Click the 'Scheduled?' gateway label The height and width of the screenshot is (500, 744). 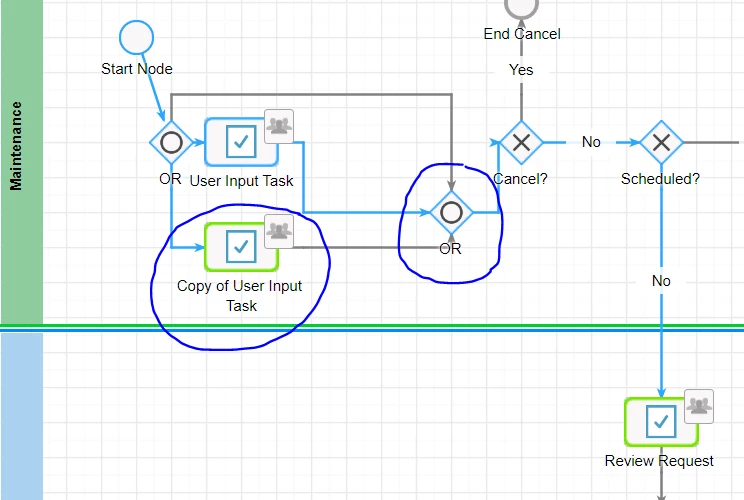coord(660,179)
